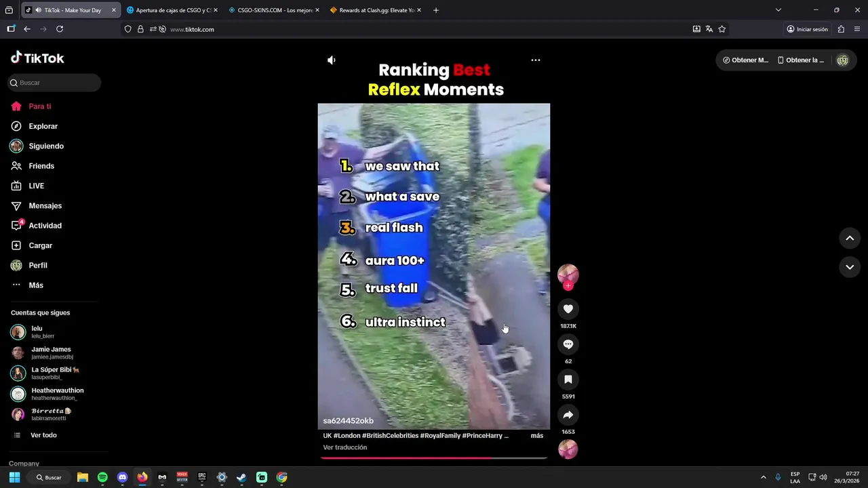Switch to CSGO-SKINS.COM tab
Viewport: 868px width, 488px height.
pos(274,10)
